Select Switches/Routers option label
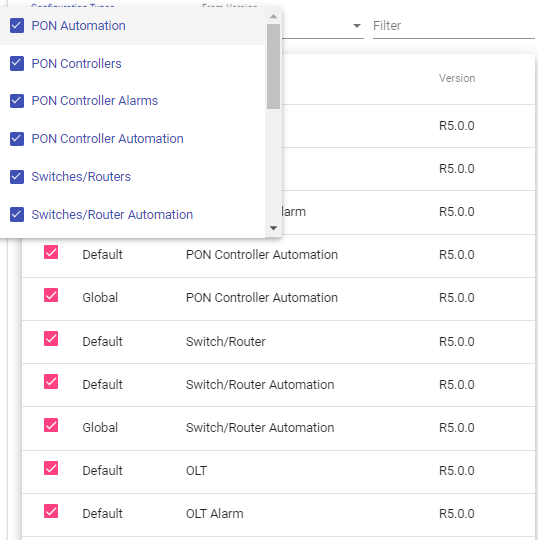 click(x=81, y=177)
